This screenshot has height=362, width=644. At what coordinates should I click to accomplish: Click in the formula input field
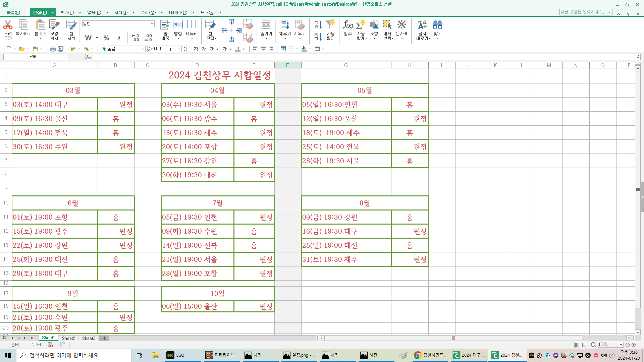364,57
